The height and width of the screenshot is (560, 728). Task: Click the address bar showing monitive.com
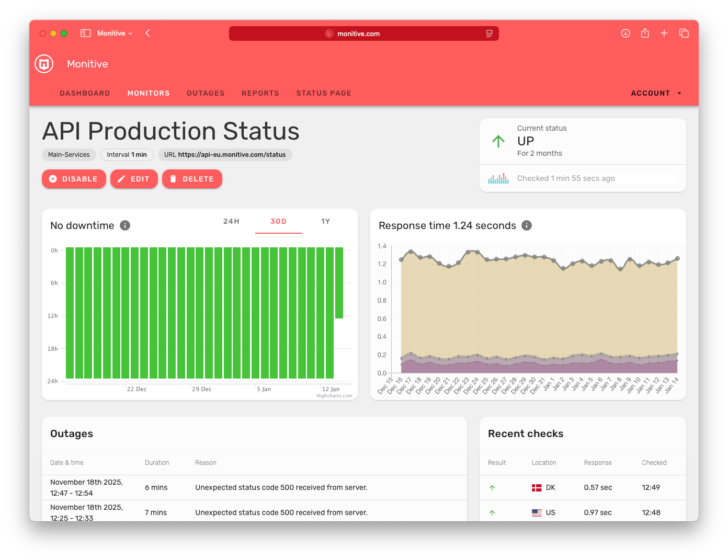364,33
